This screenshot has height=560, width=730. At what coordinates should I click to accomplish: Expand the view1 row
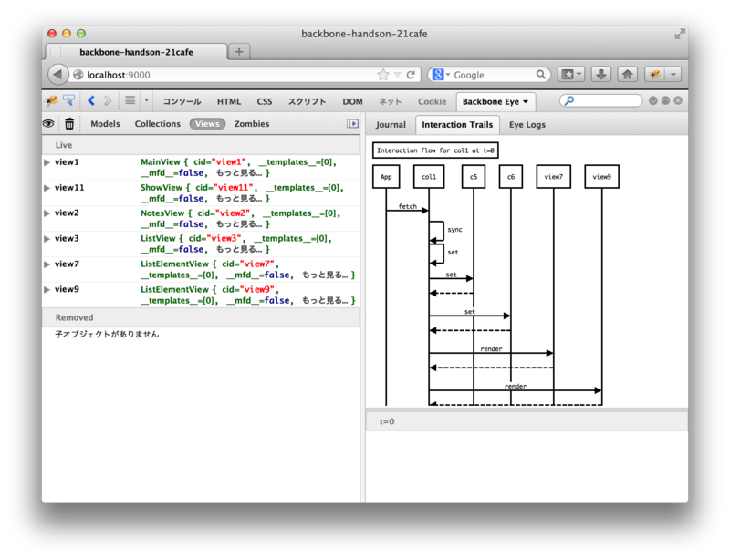[x=47, y=162]
